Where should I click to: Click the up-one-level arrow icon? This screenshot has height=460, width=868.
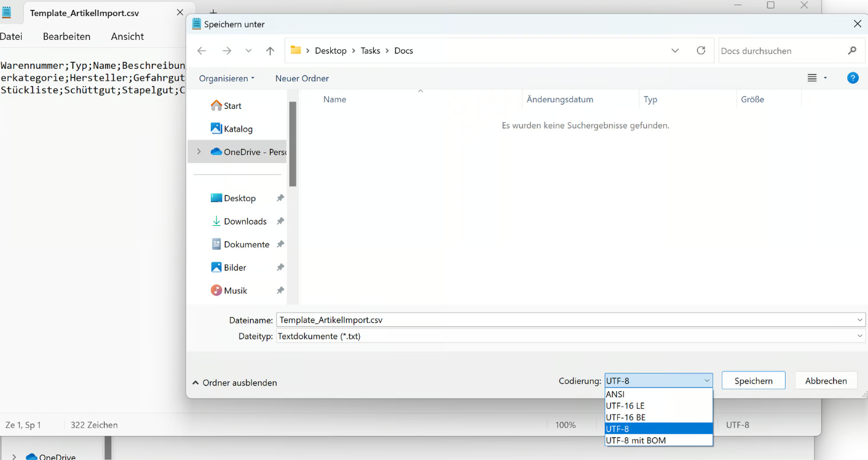pyautogui.click(x=270, y=51)
